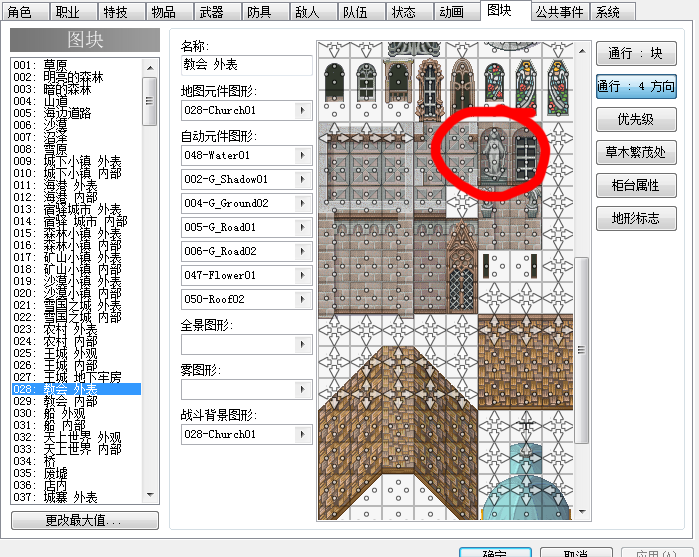Select tileset 001: 草原
This screenshot has width=699, height=557.
coord(76,65)
